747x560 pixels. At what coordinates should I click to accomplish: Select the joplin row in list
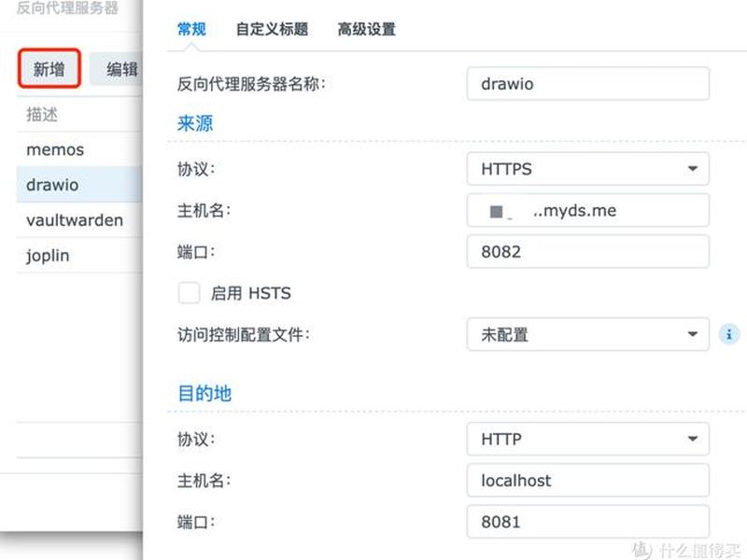click(79, 255)
